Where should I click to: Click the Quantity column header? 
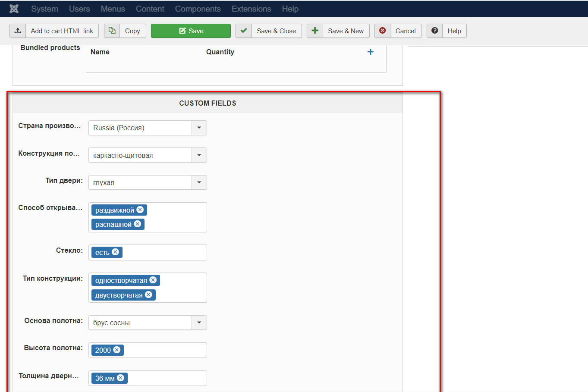220,52
